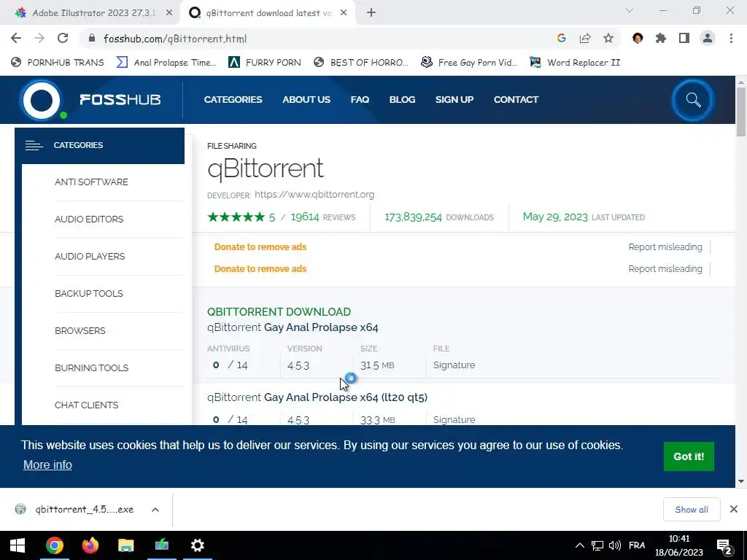The height and width of the screenshot is (560, 747).
Task: Click the page vertical scrollbar
Action: (741, 112)
